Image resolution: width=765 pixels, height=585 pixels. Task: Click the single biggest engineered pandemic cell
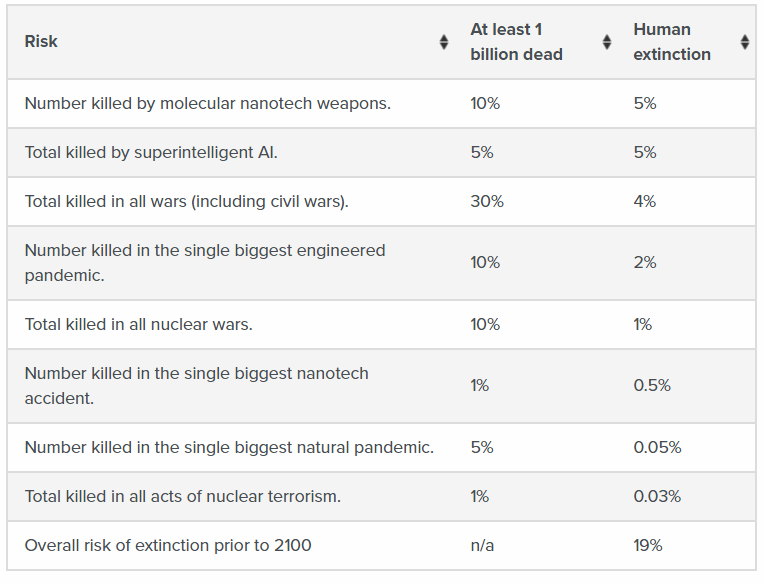204,262
